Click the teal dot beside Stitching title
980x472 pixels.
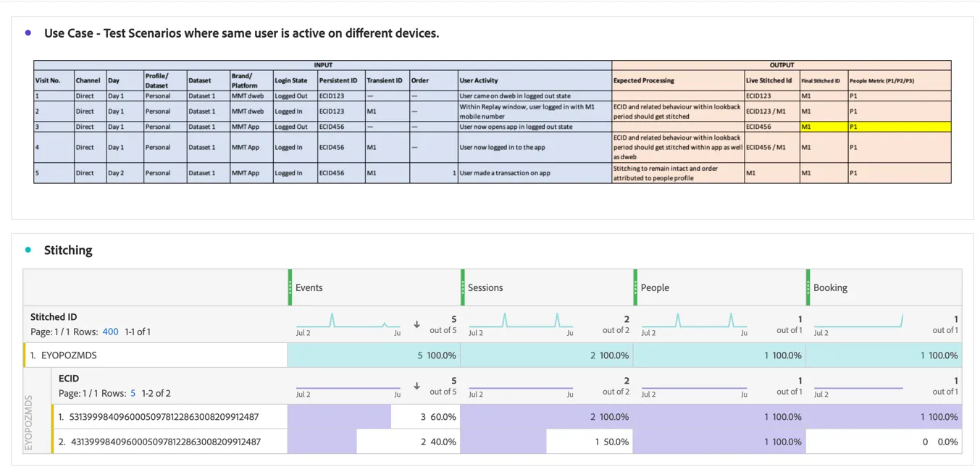pyautogui.click(x=28, y=250)
